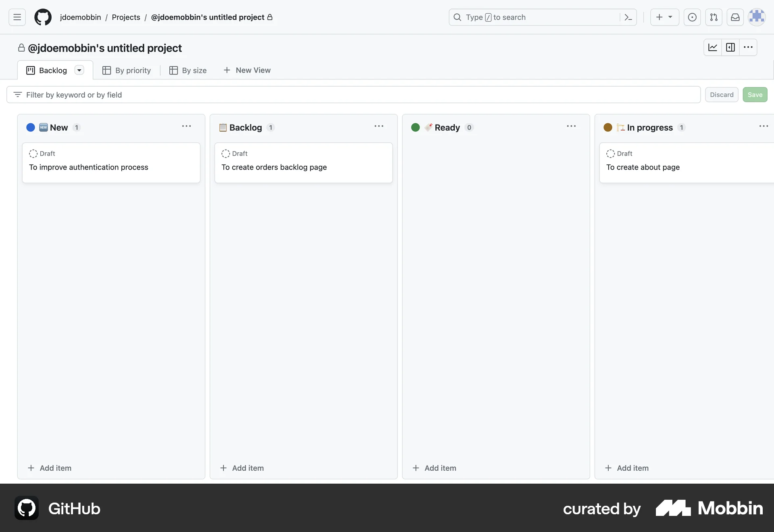This screenshot has height=532, width=774.
Task: Switch to the By size view
Action: [x=188, y=70]
